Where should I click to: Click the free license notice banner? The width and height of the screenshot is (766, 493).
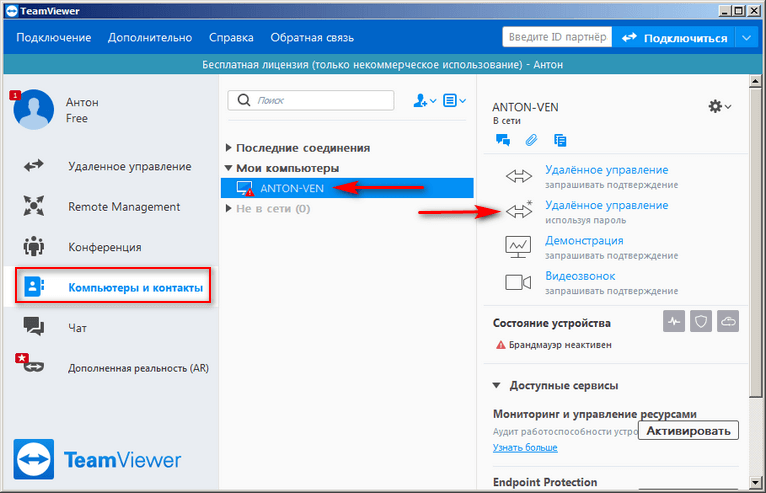(383, 64)
